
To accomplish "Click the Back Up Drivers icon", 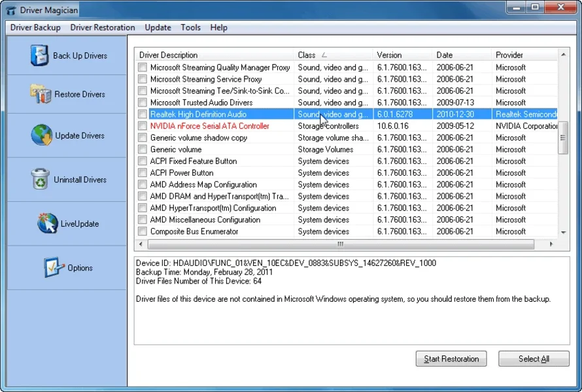I will click(x=39, y=56).
